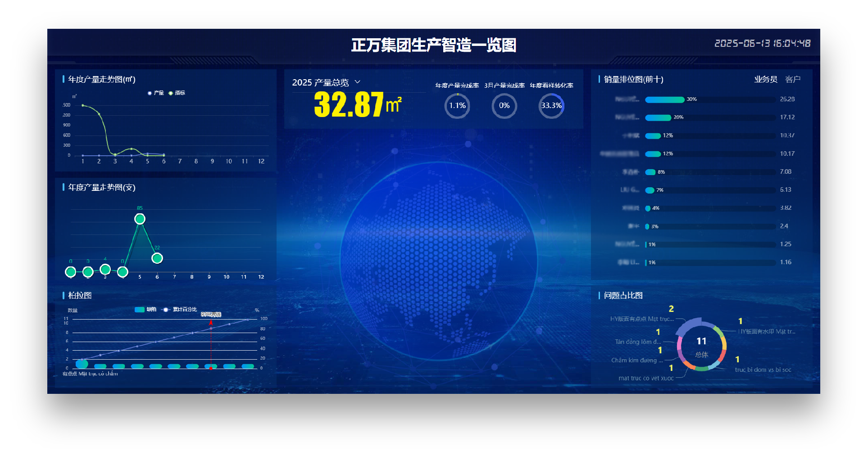Screen dimensions: 868x460
Task: Switch to the 客户 tab
Action: [793, 79]
